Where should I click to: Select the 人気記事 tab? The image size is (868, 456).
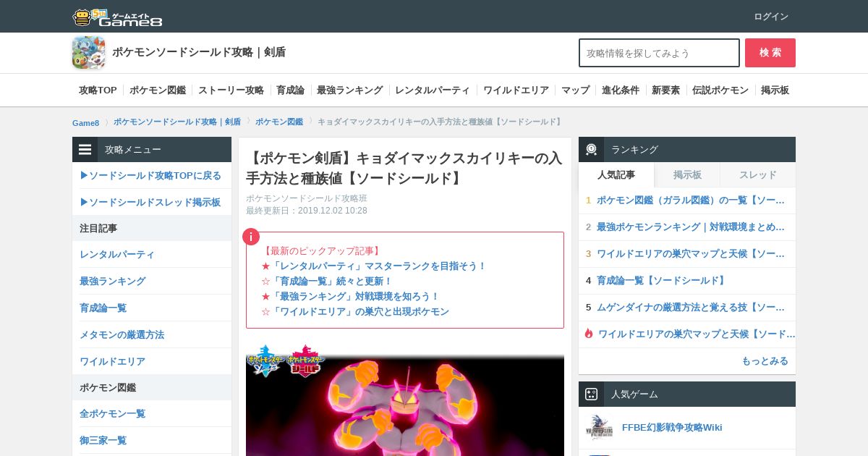pos(616,174)
